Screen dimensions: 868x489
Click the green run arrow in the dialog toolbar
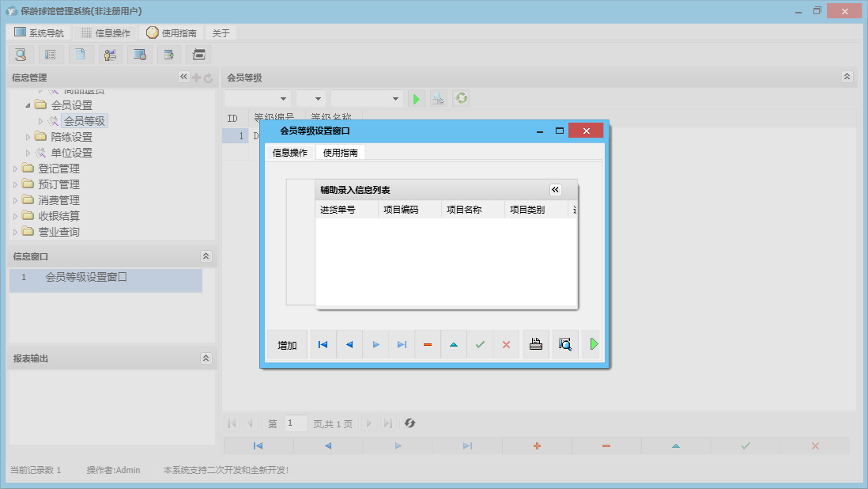(593, 345)
